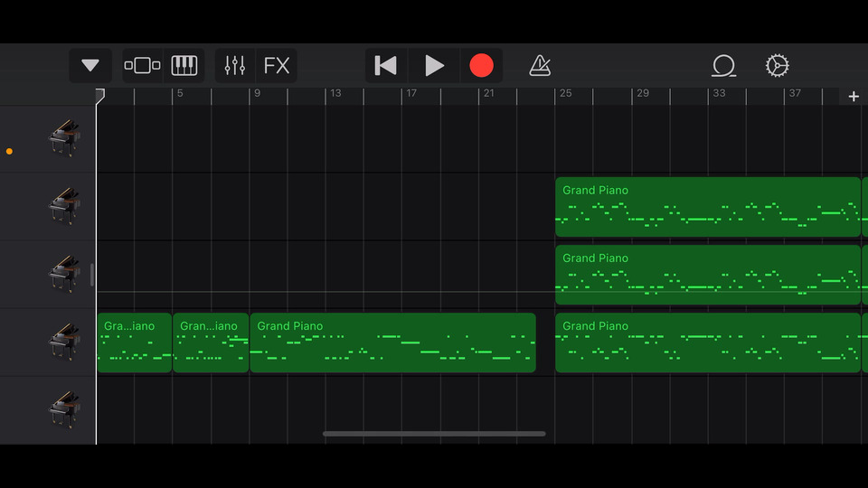Select the 'Gran...iano' region at bar 5
The image size is (868, 488).
[x=211, y=343]
